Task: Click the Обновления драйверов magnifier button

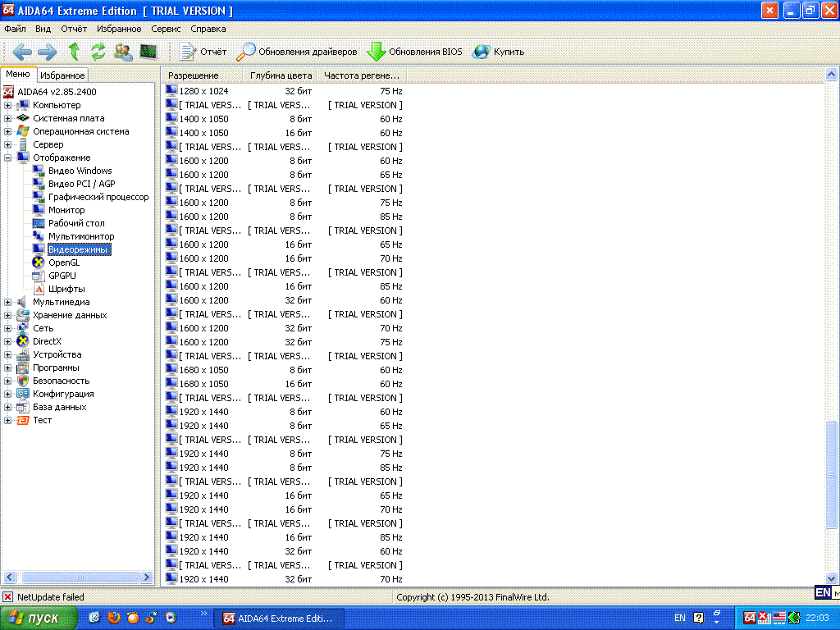Action: [296, 52]
